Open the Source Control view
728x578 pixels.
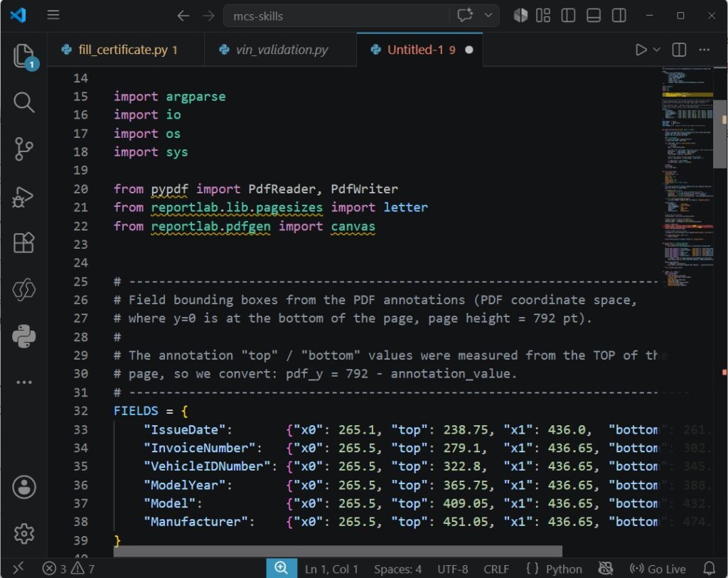click(x=23, y=149)
